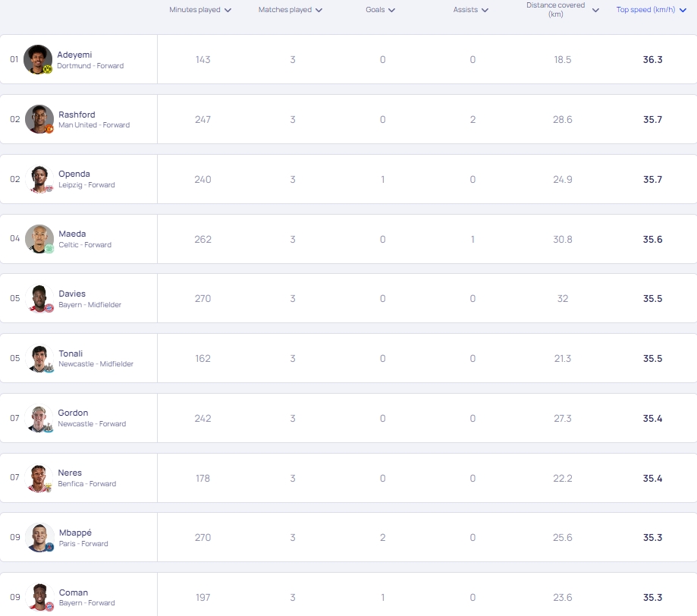Select Rashford's name link

pos(77,115)
